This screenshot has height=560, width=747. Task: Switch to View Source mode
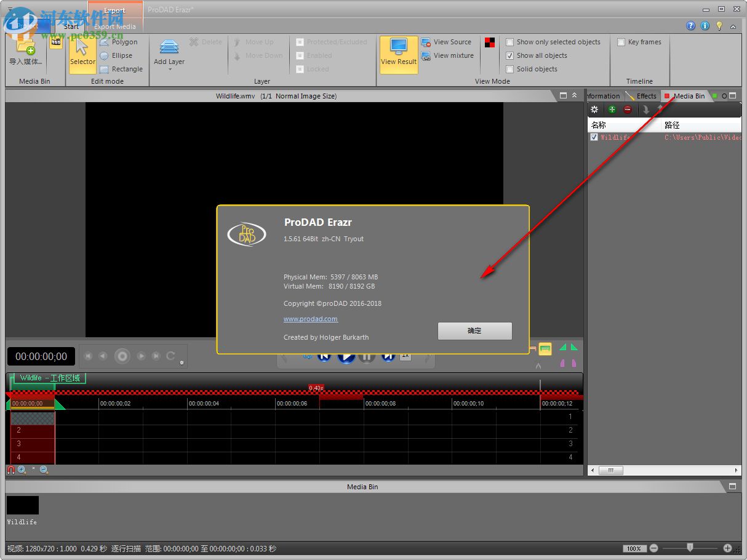pos(446,42)
